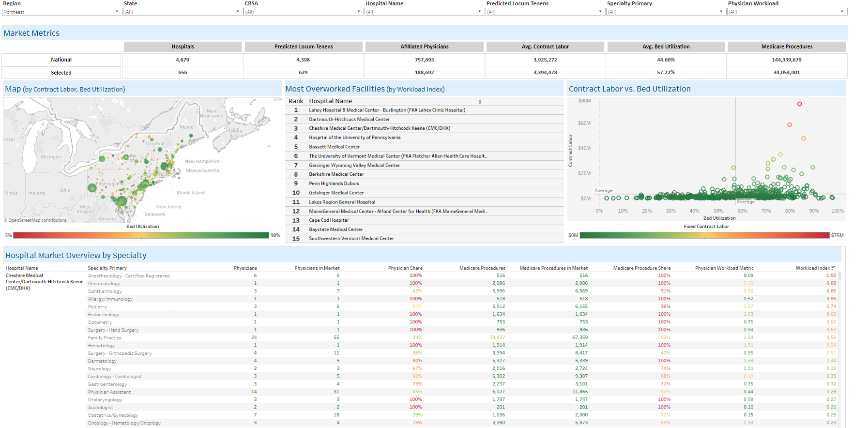The image size is (868, 428).
Task: Click the national hospitals value 4,679
Action: click(183, 60)
